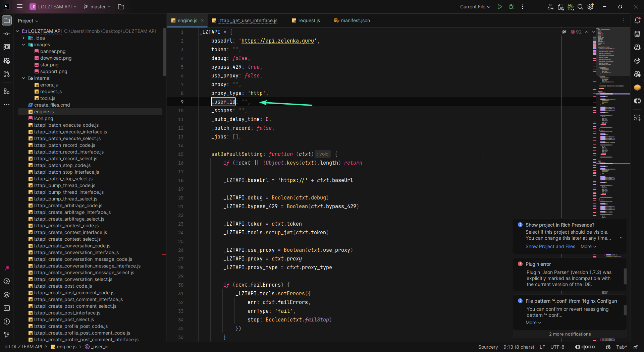
Task: Click the Search Everywhere magnifier icon
Action: click(580, 7)
